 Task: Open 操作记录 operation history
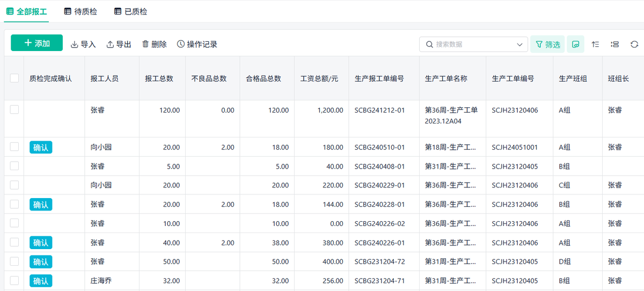[197, 44]
